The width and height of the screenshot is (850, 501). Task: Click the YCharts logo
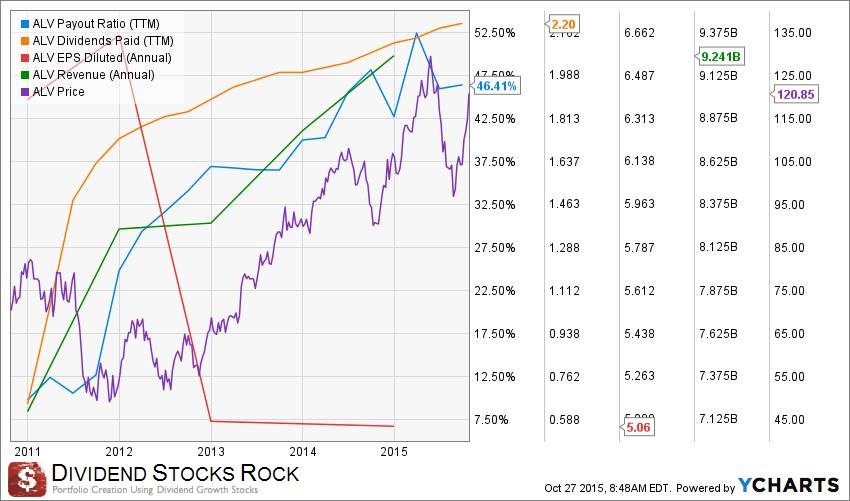click(x=786, y=485)
